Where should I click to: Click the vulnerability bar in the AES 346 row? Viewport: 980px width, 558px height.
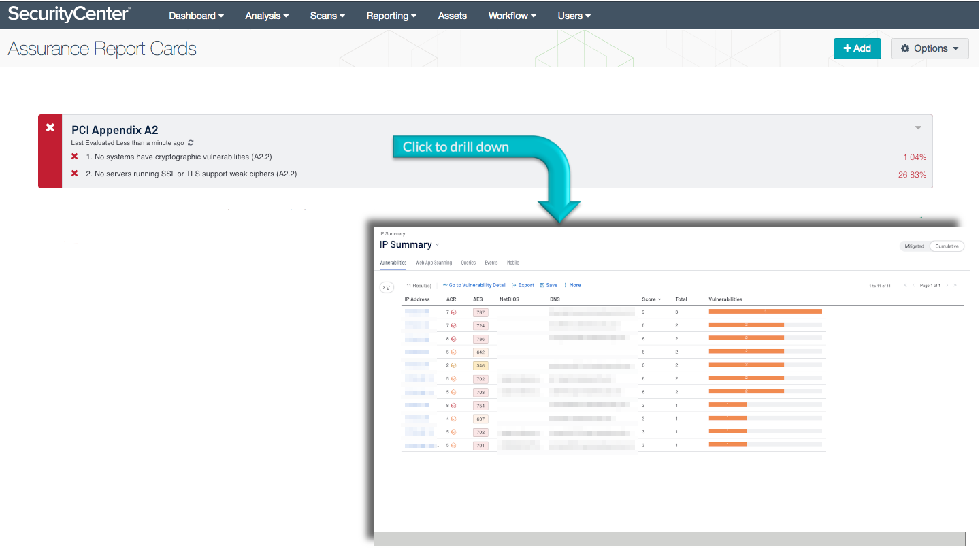click(766, 365)
